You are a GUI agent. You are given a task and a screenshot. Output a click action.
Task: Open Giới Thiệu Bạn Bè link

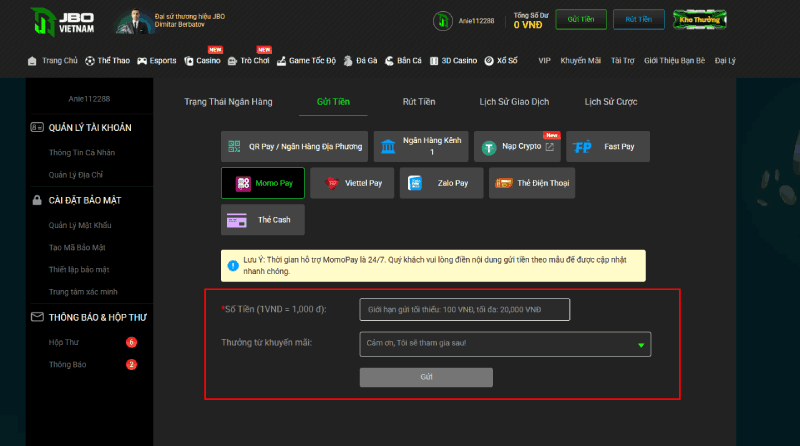pos(674,61)
